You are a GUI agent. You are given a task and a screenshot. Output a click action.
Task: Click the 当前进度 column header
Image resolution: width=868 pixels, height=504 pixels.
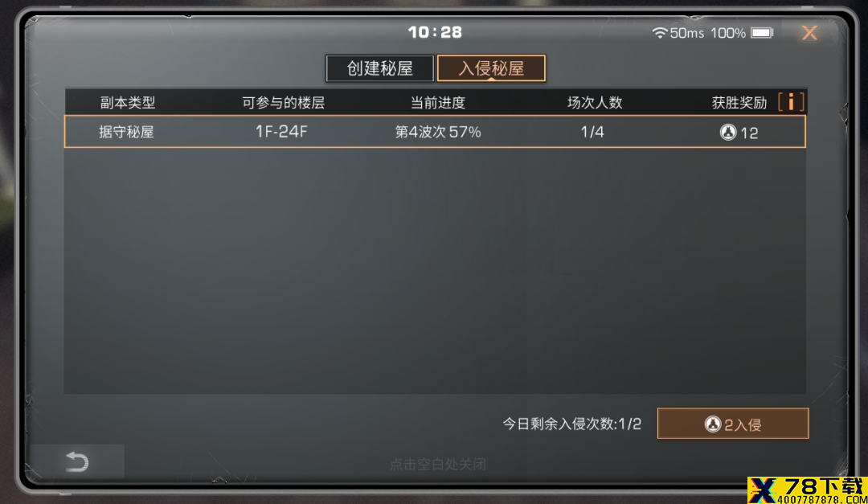[x=438, y=102]
